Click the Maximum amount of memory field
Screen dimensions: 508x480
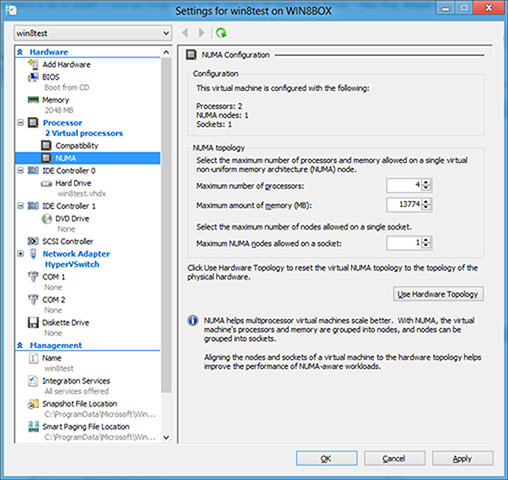[x=404, y=205]
